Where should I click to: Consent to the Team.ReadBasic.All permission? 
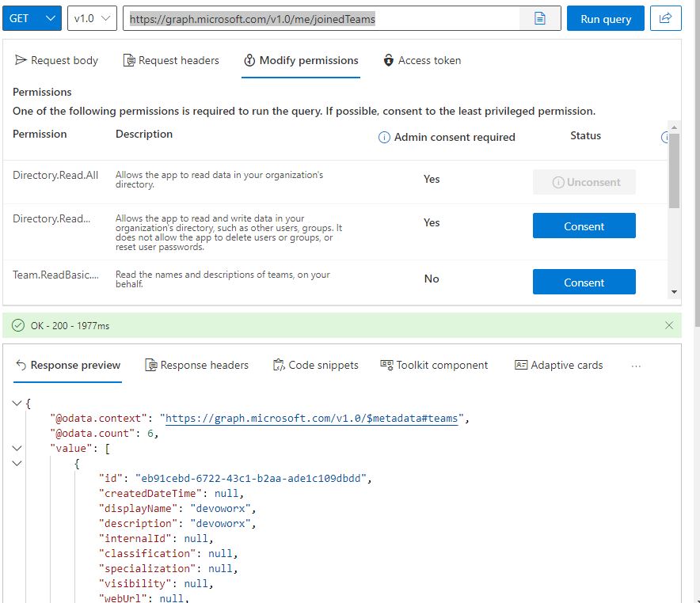tap(584, 282)
